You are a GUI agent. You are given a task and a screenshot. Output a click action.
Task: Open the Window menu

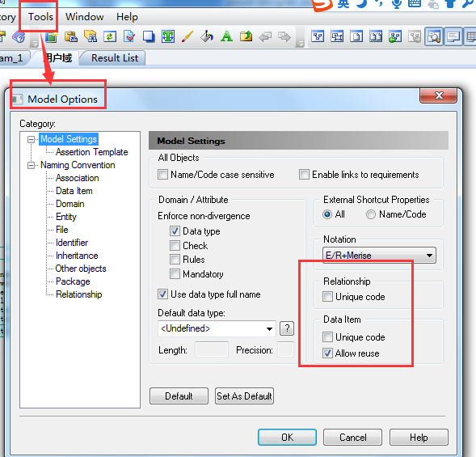click(85, 17)
